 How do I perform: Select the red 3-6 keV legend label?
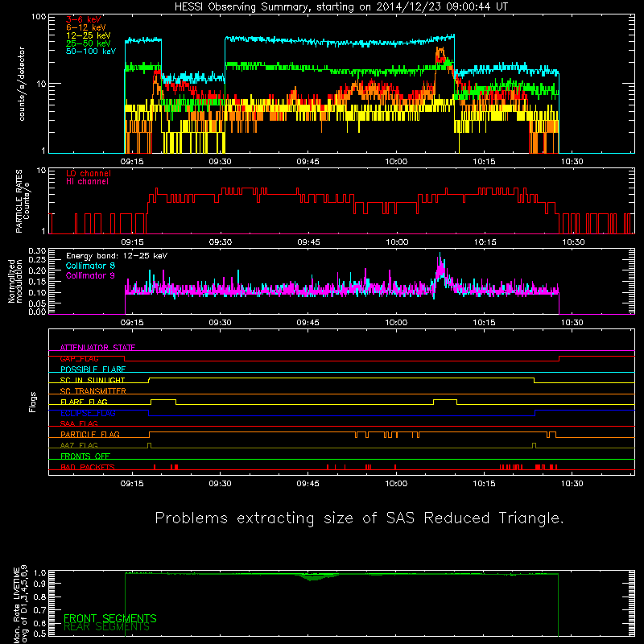[x=84, y=19]
